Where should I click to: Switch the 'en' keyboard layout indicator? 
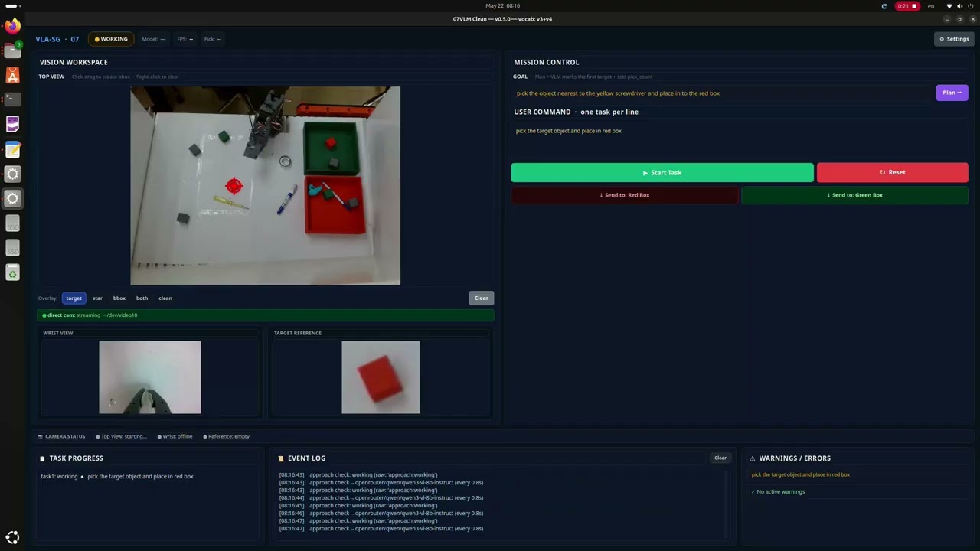(931, 6)
